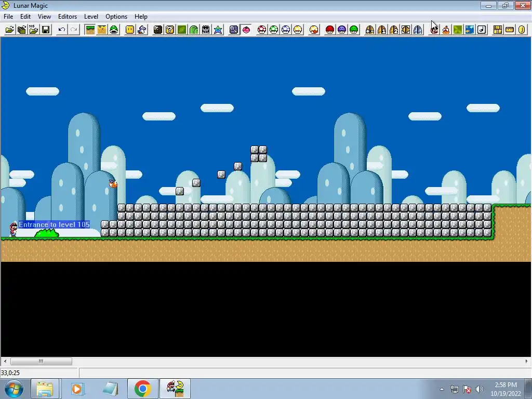
Task: Click the greyed-out redo arrow
Action: (x=74, y=30)
